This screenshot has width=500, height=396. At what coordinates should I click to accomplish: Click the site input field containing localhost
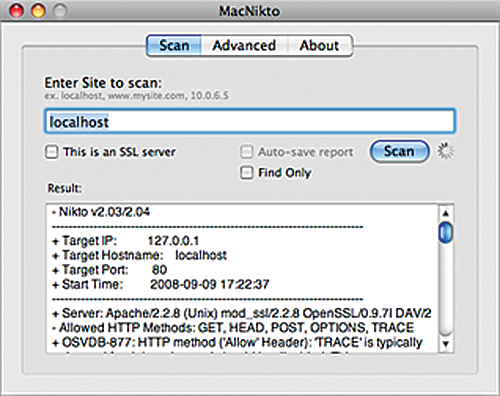pyautogui.click(x=250, y=121)
